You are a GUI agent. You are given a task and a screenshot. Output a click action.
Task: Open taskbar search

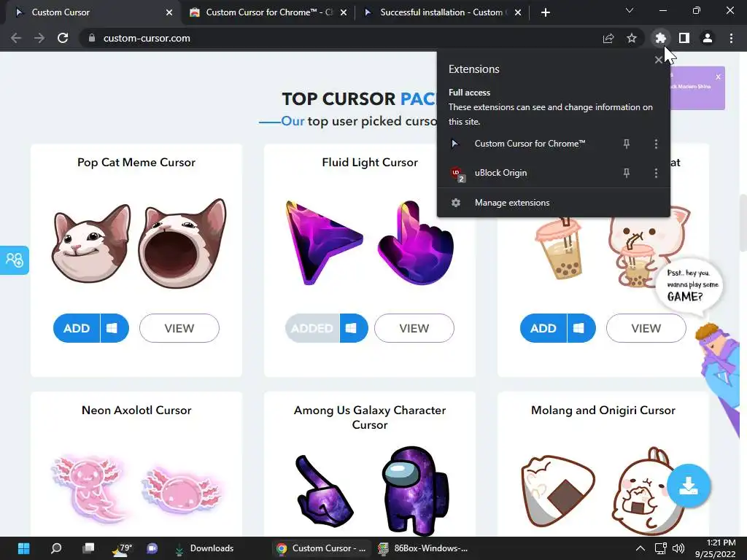[x=55, y=548]
